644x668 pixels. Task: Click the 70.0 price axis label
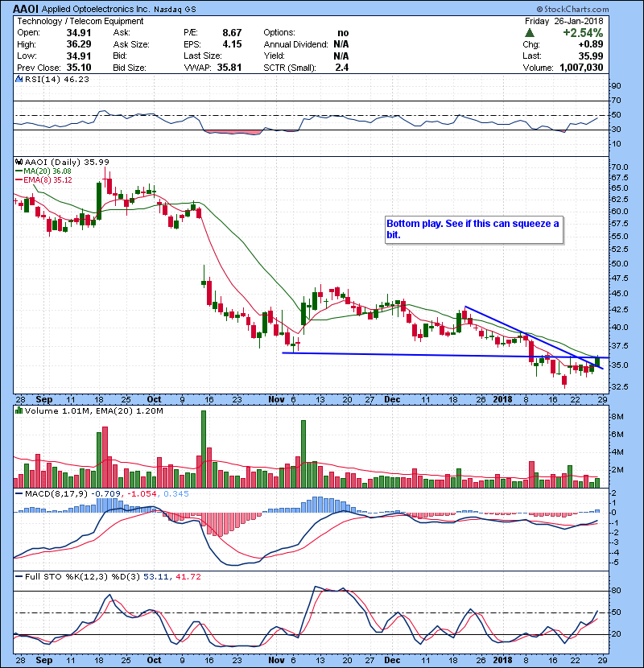620,167
